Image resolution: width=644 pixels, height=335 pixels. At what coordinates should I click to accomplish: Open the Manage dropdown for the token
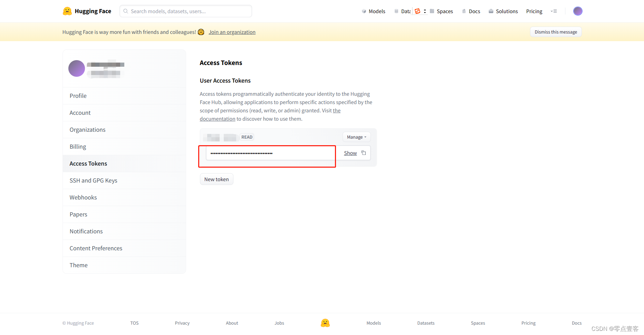(356, 137)
